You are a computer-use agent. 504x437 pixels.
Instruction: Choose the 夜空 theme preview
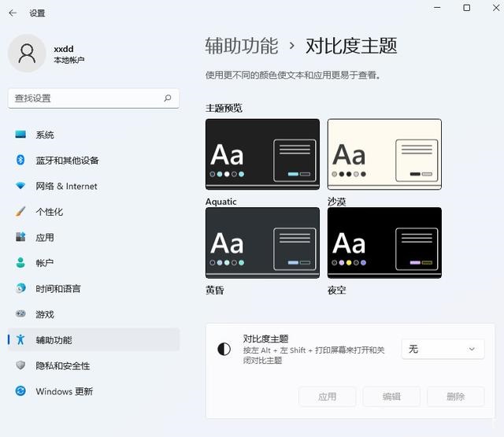point(384,243)
